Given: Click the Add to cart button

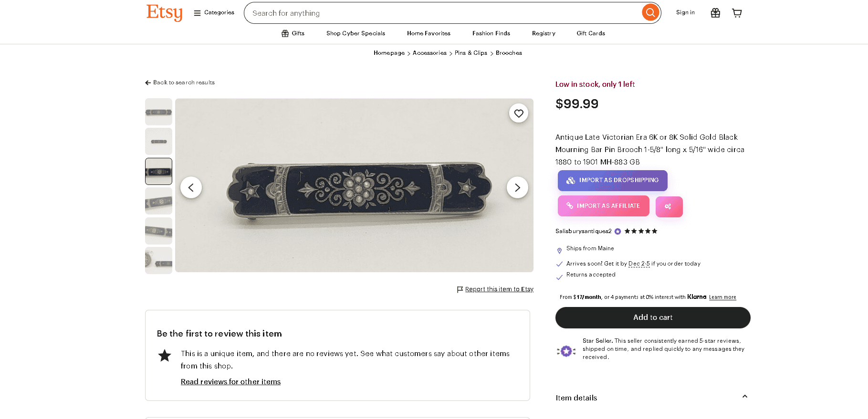Looking at the screenshot, I should click(652, 317).
